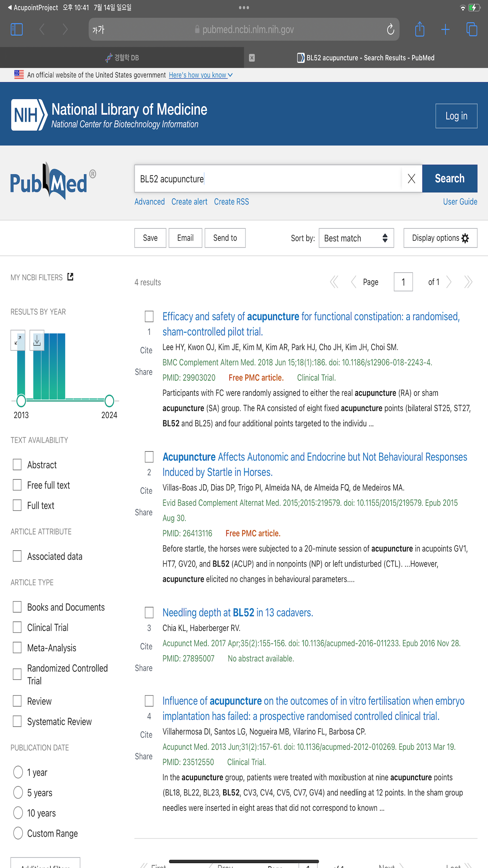Screen dimensions: 488x868
Task: Go back with Safari back arrow
Action: (42, 29)
